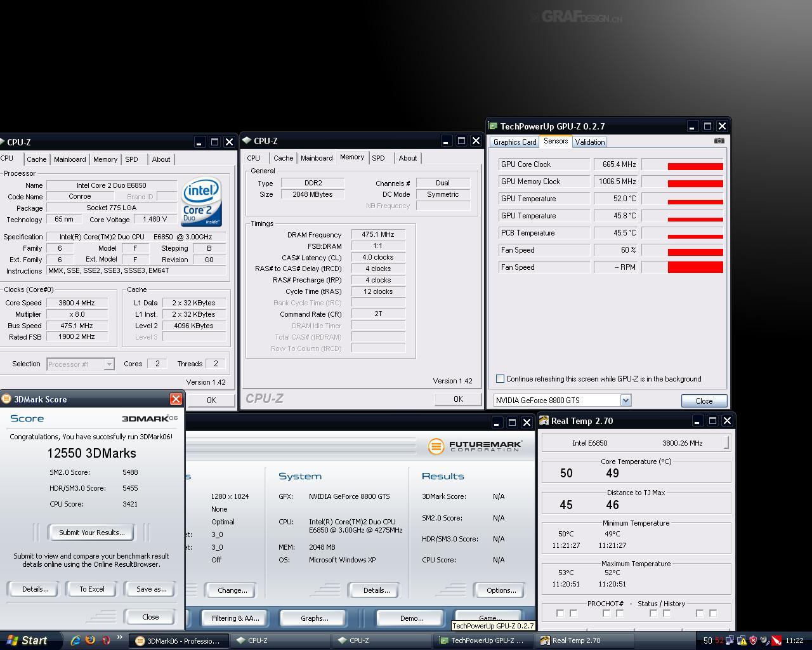Click To Excel button
Viewport: 812px width, 650px height.
(92, 589)
